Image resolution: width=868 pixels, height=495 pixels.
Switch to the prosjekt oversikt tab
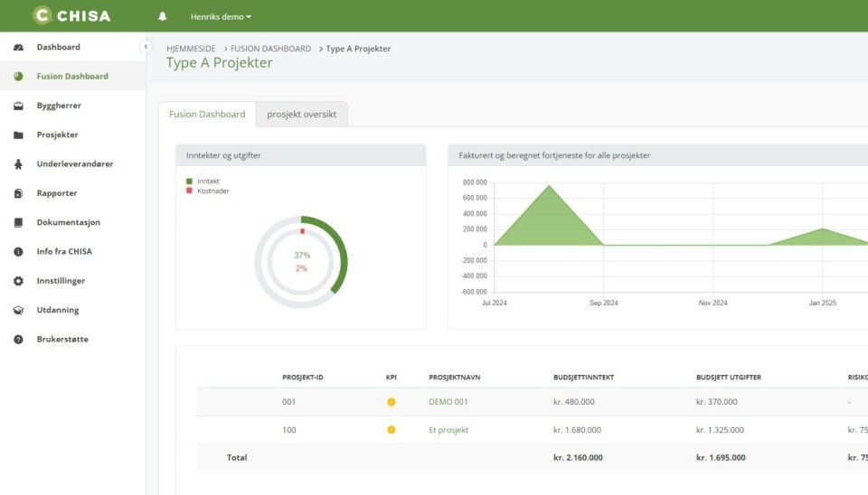pos(301,115)
